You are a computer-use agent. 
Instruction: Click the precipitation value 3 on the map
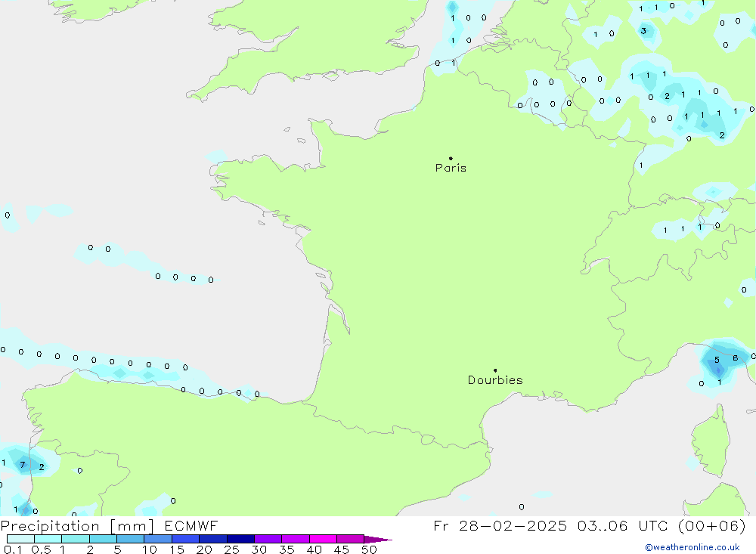[643, 31]
